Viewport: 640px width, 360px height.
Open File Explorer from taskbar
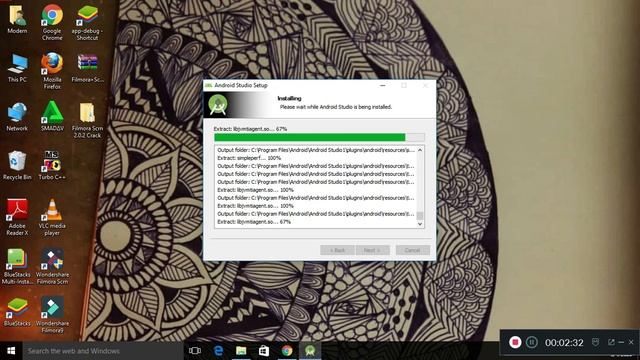tap(241, 351)
